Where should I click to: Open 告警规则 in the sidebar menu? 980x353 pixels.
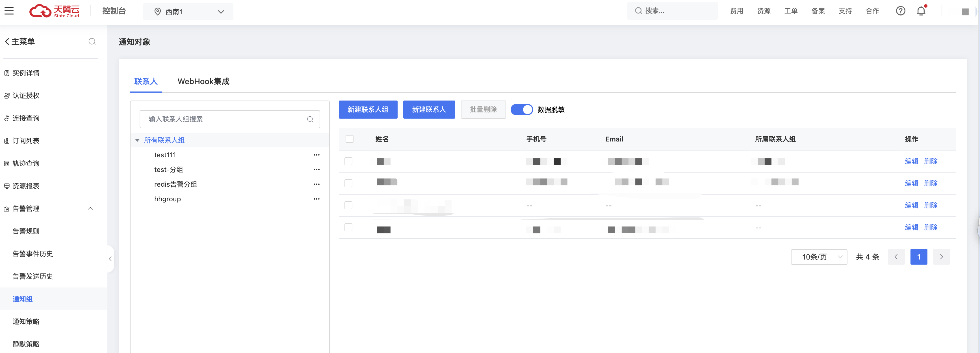click(x=26, y=231)
